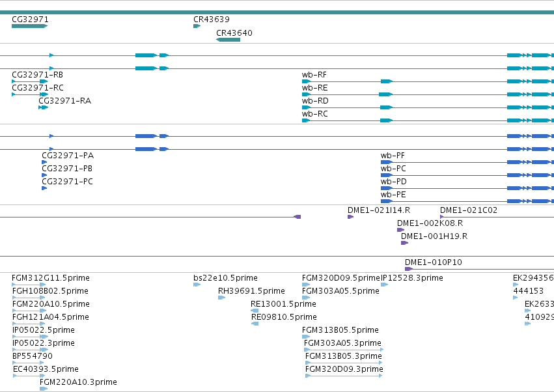Click the FGM320D09.3prime EST label
The width and height of the screenshot is (554, 392).
[344, 369]
